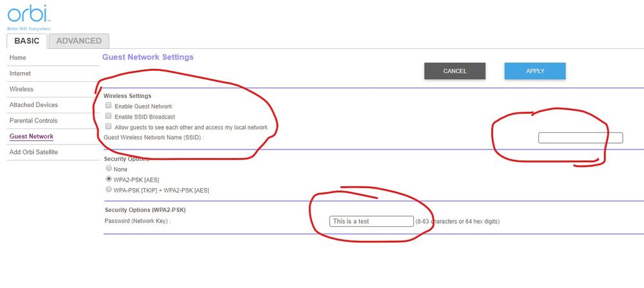The width and height of the screenshot is (644, 288).
Task: Click the APPLY button
Action: (x=535, y=71)
